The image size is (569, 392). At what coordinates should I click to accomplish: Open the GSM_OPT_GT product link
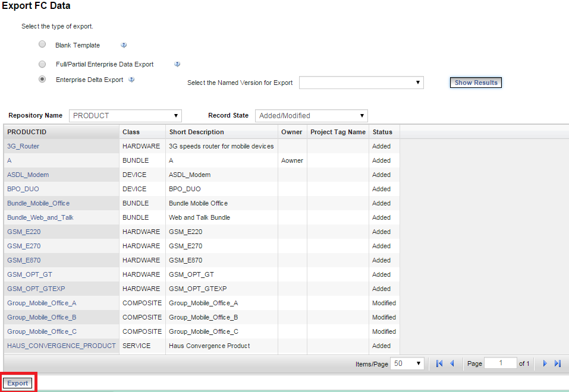[x=30, y=274]
